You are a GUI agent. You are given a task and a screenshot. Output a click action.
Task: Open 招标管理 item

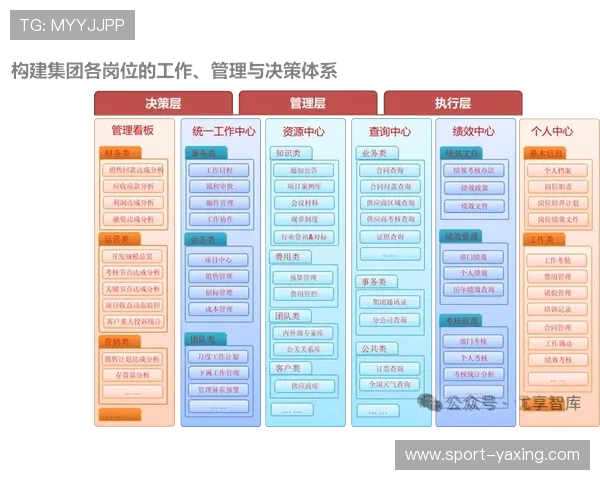click(218, 292)
